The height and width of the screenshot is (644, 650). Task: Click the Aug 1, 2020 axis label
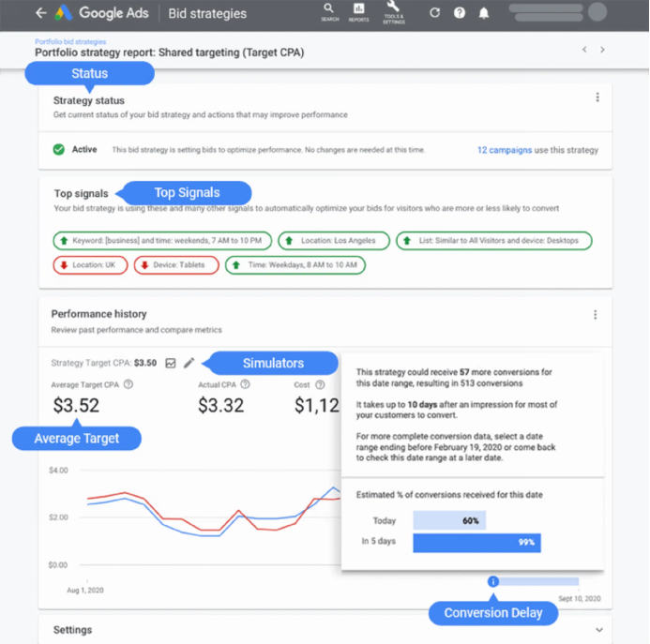pyautogui.click(x=85, y=591)
